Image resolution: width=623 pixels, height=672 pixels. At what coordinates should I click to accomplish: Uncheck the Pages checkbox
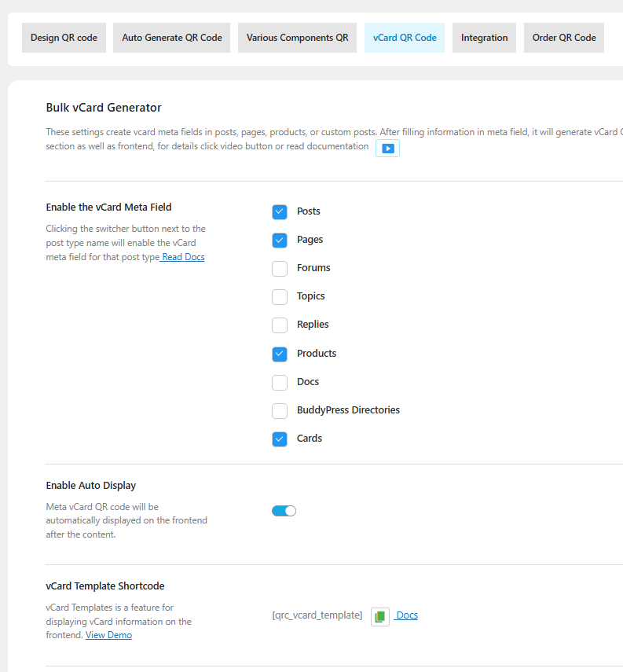tap(280, 240)
